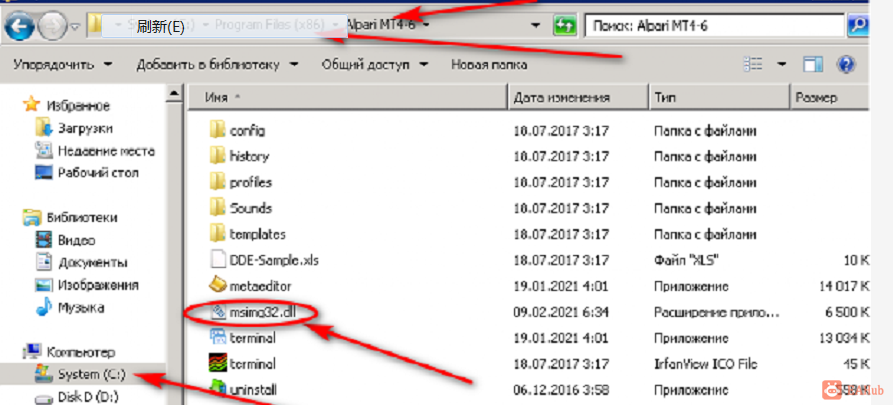Image resolution: width=893 pixels, height=405 pixels.
Task: Select Избранное in the navigation pane
Action: coord(78,105)
